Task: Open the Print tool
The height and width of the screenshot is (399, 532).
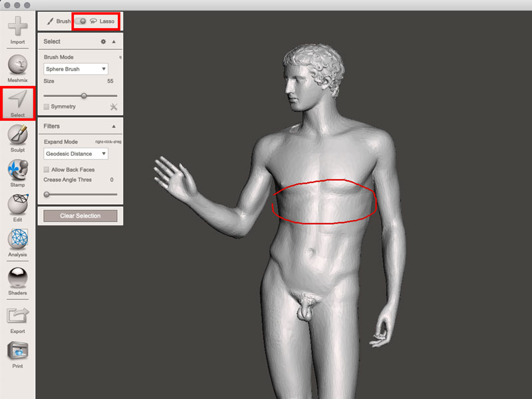Action: tap(17, 350)
